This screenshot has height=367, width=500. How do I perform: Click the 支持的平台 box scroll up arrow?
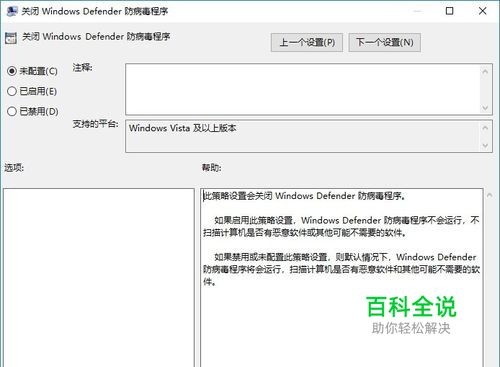485,127
